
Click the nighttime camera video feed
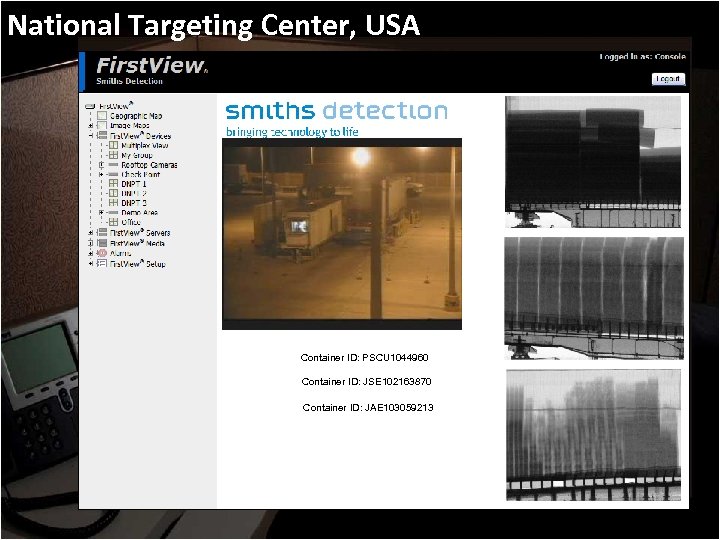point(342,234)
